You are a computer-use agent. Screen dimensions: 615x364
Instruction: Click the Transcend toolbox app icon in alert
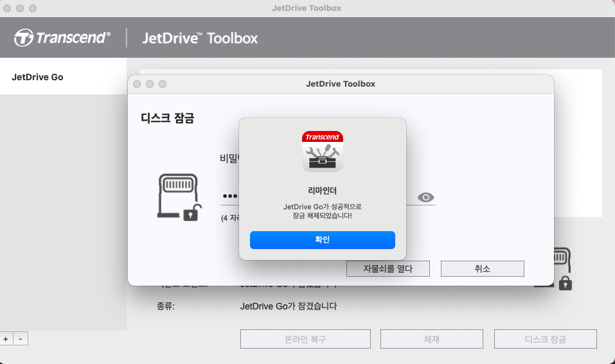pos(323,152)
